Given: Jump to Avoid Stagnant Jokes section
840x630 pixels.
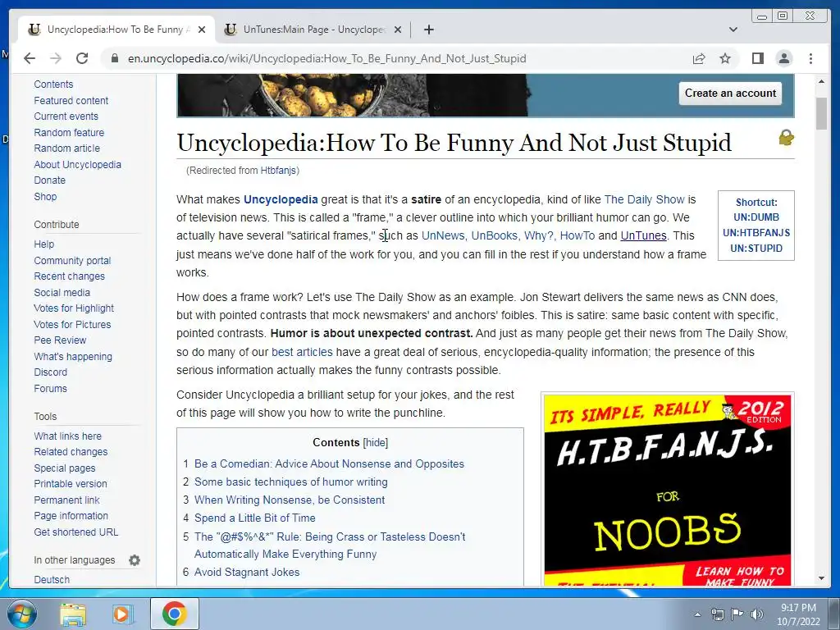Looking at the screenshot, I should 247,572.
